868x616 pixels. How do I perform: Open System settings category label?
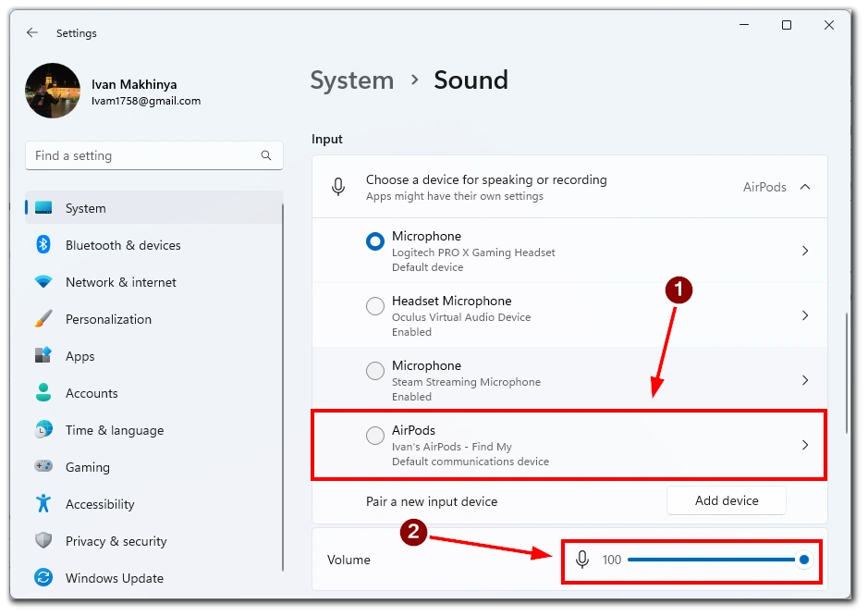coord(86,208)
